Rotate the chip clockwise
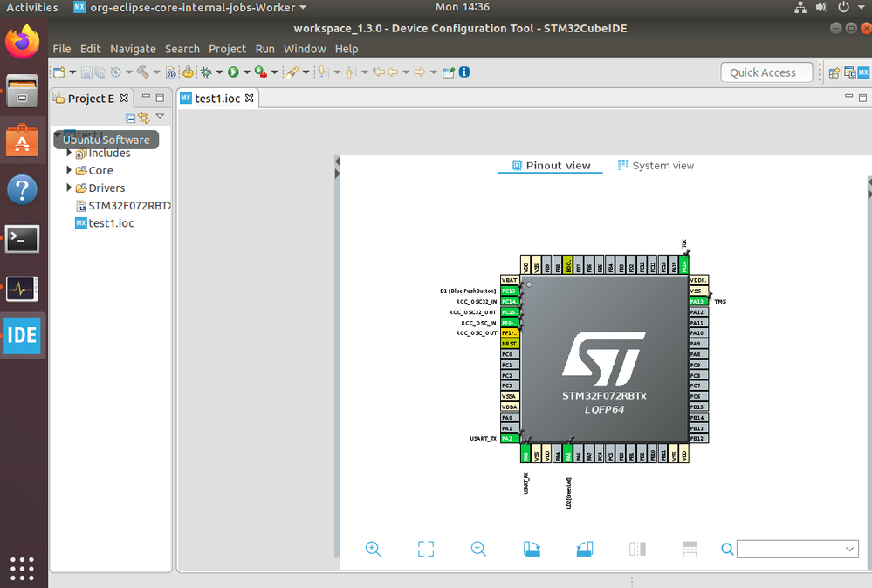Viewport: 872px width, 588px height. (x=532, y=549)
